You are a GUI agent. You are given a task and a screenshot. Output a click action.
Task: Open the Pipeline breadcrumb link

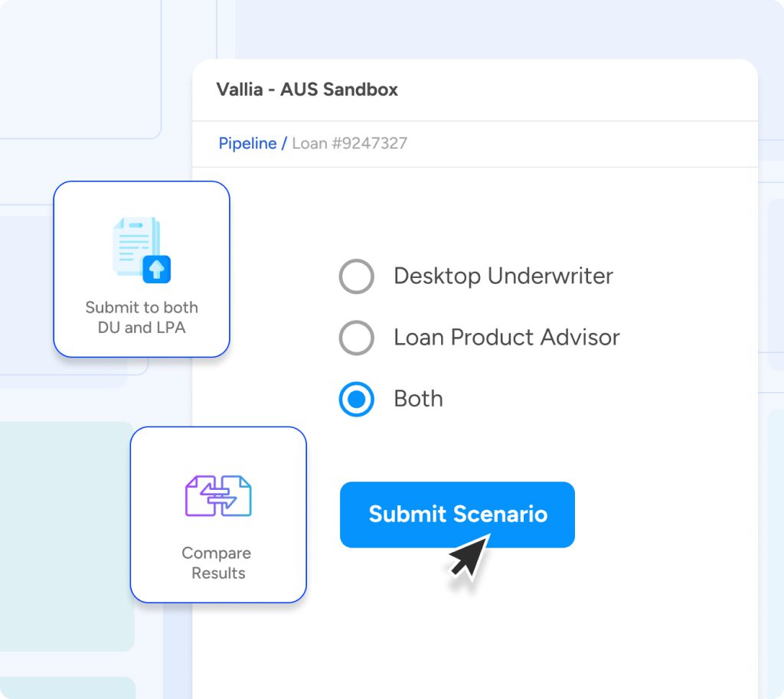tap(247, 143)
